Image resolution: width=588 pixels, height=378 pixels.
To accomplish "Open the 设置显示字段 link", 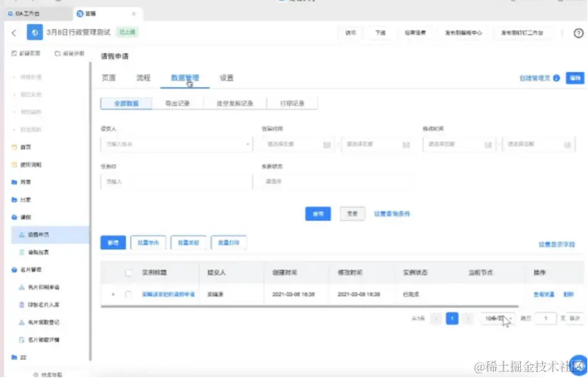I will tap(557, 244).
